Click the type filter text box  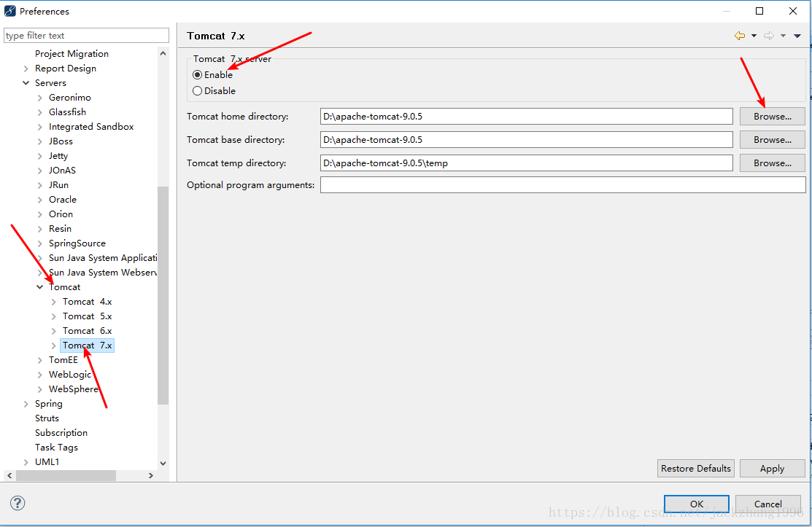pyautogui.click(x=87, y=35)
